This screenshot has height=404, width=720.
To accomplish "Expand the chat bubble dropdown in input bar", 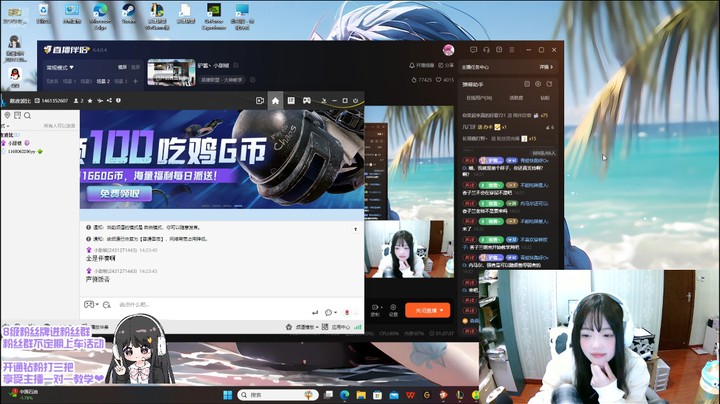I will tap(336, 313).
